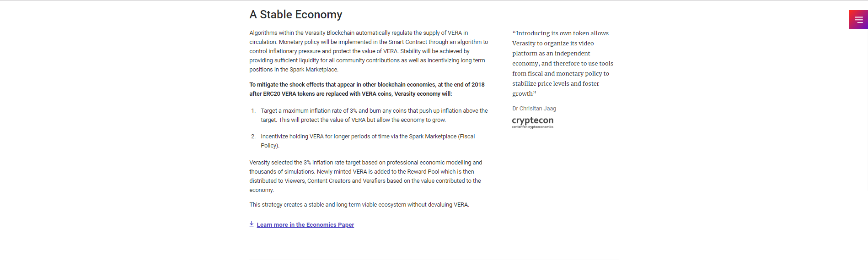The width and height of the screenshot is (868, 268).
Task: Click the cryptecon logo
Action: [533, 122]
